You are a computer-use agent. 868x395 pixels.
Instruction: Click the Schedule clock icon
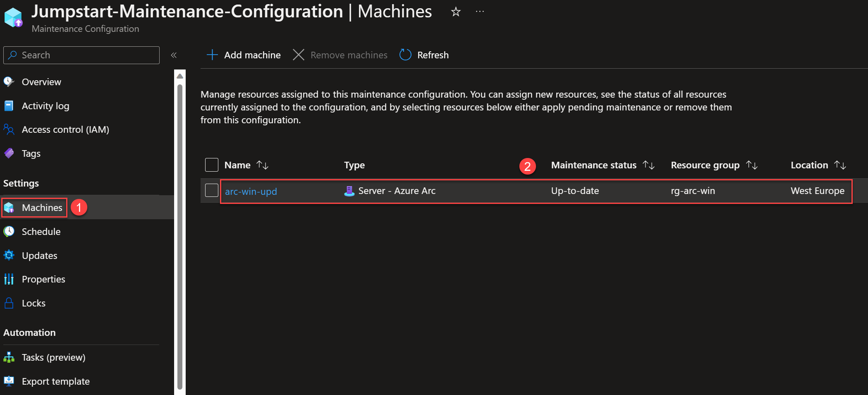click(9, 232)
